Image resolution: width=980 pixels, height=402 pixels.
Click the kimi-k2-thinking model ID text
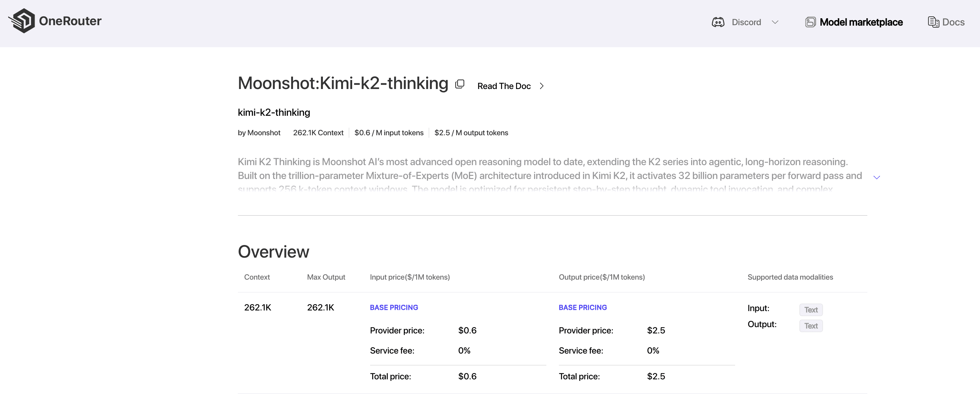click(x=273, y=113)
